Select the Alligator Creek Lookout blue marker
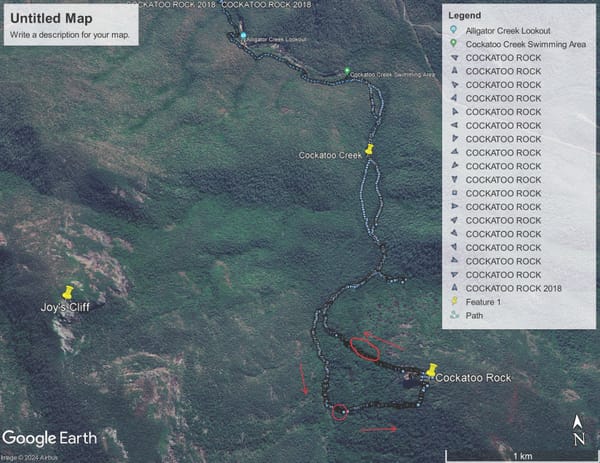Screen dimensions: 600x463 coord(243,36)
